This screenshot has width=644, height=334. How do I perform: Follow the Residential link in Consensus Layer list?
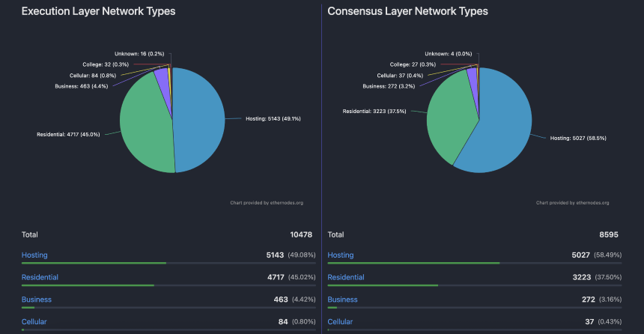[x=346, y=277]
